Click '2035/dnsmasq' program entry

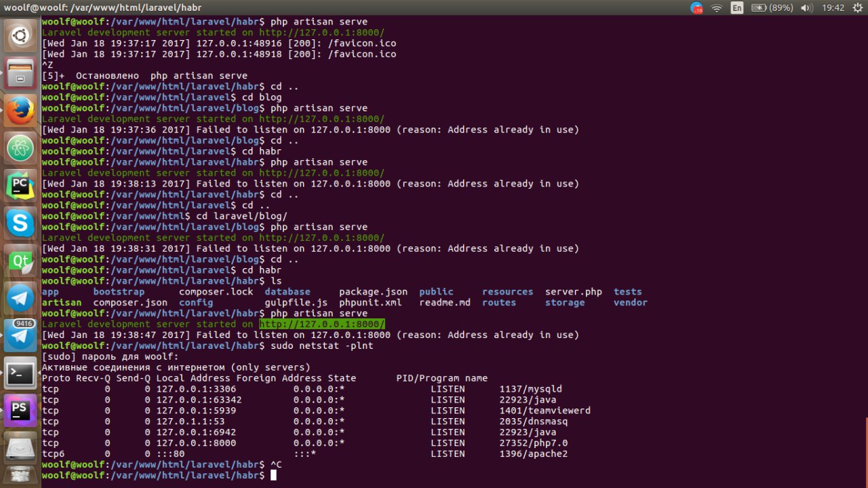(534, 421)
